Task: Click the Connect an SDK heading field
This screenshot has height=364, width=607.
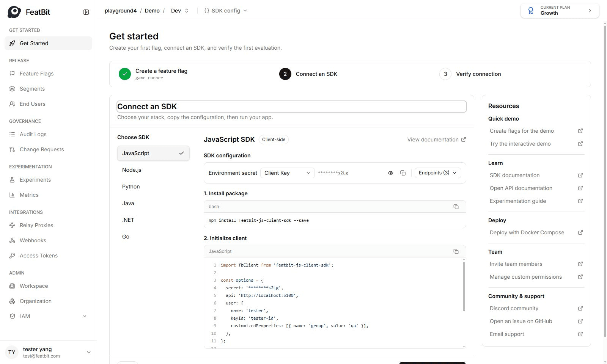Action: 292,107
